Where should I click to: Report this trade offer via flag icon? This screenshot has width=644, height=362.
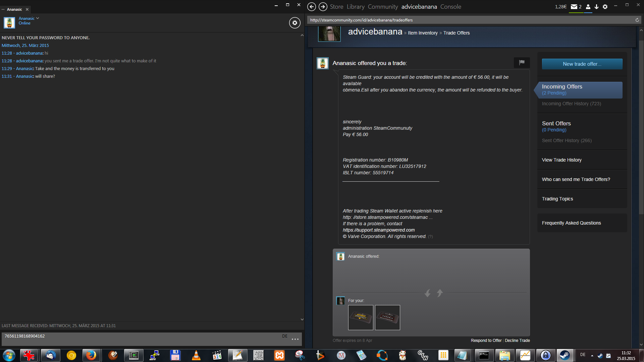(522, 62)
